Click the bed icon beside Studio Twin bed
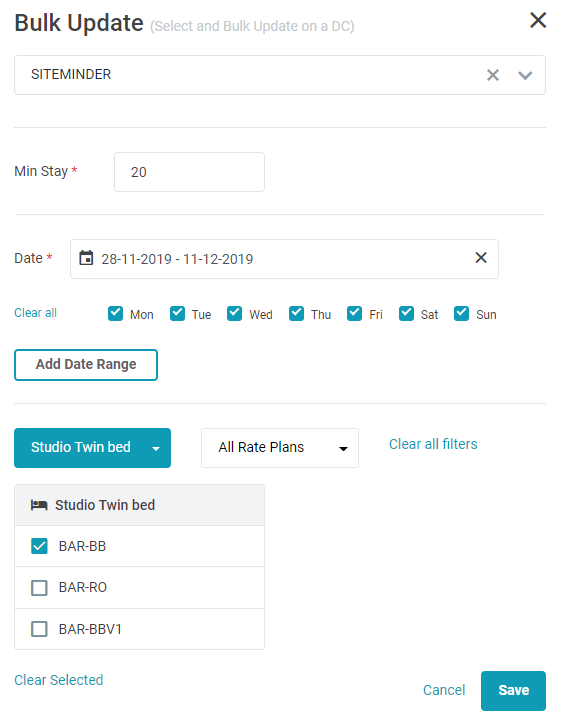 pos(39,505)
